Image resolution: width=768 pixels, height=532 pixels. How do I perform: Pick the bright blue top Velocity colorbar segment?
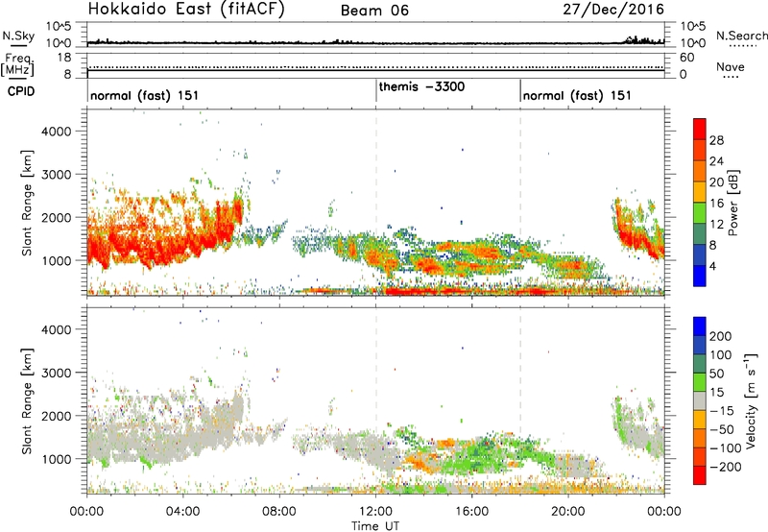coord(700,326)
